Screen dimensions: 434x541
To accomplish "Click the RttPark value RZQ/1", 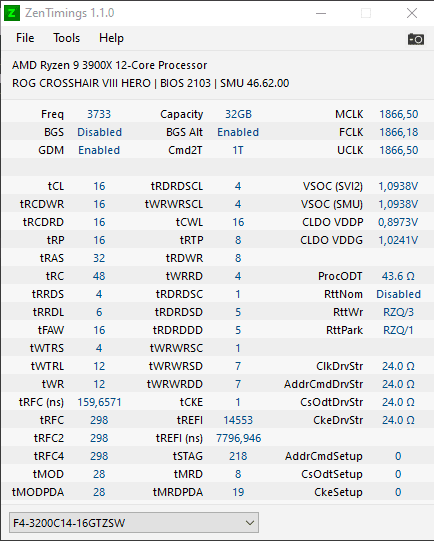I will [x=398, y=330].
